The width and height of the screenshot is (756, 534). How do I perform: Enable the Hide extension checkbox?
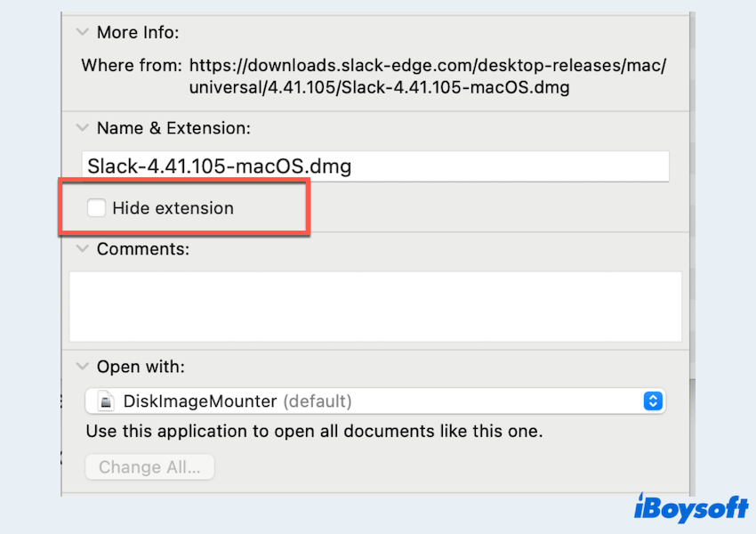96,208
